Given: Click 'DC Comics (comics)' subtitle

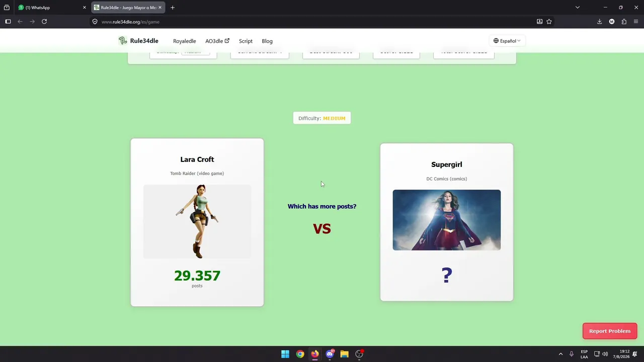Looking at the screenshot, I should pos(447,178).
